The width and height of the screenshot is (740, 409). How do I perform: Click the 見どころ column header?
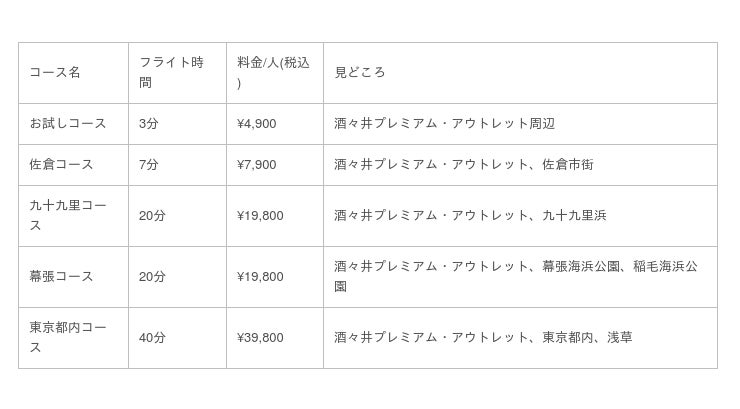360,73
